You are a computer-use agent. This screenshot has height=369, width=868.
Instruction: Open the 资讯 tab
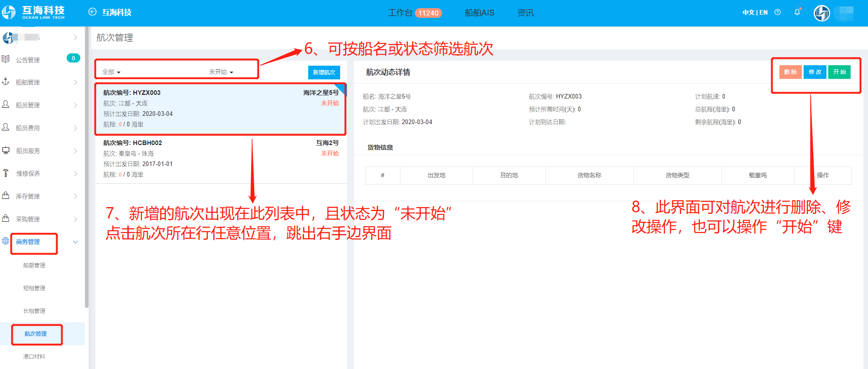[x=526, y=13]
